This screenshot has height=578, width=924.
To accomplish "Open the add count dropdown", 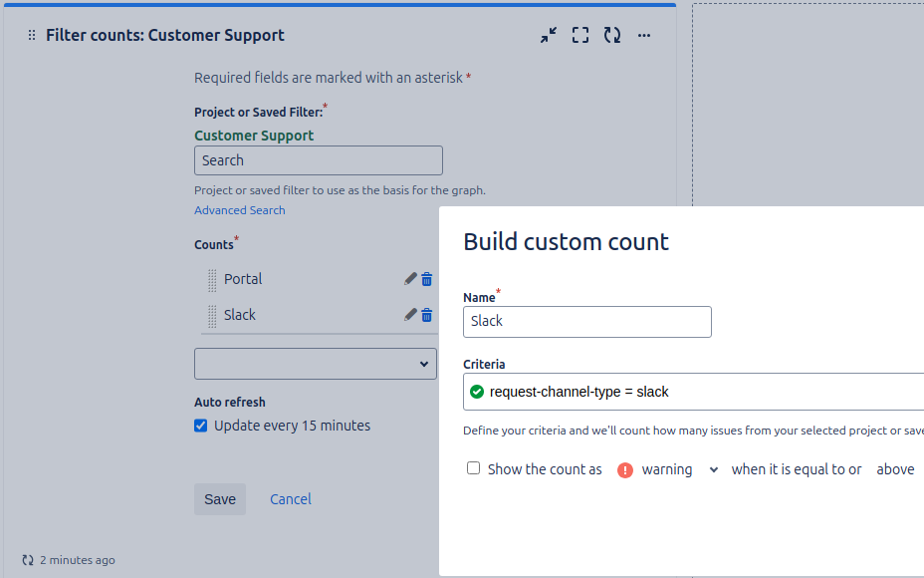I will pos(316,364).
